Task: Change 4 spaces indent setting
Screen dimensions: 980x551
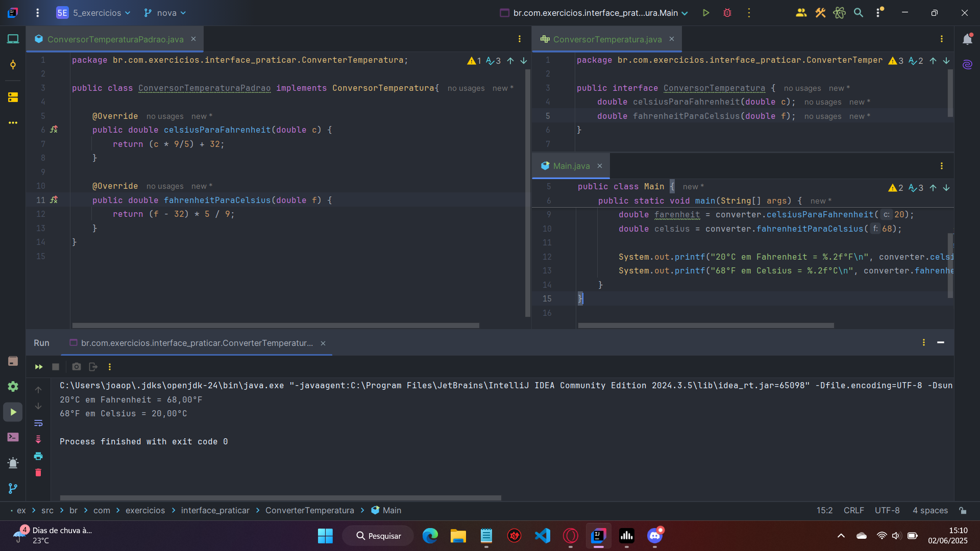Action: (930, 510)
